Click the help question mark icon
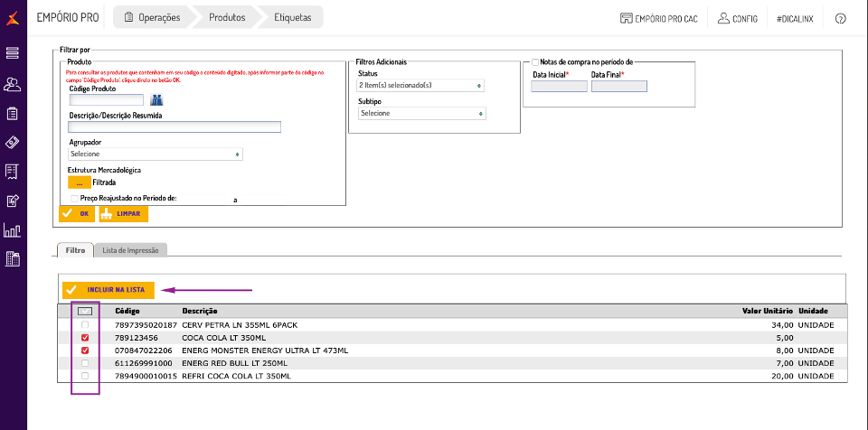 point(840,18)
